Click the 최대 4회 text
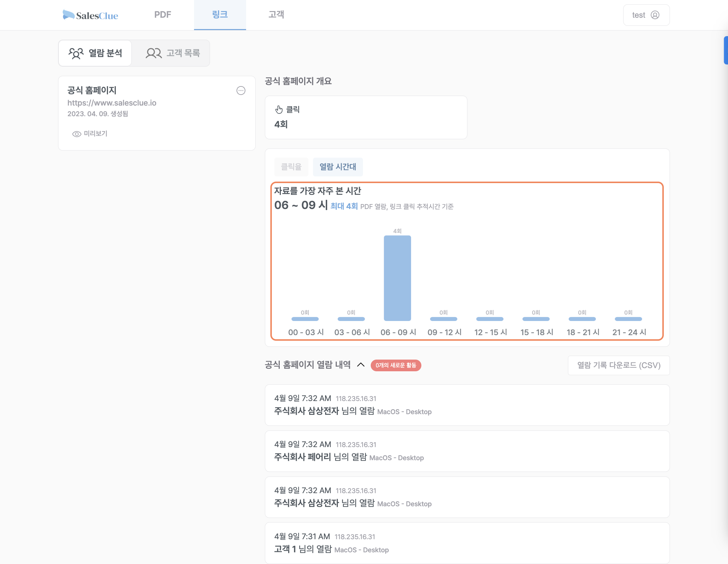 [344, 206]
